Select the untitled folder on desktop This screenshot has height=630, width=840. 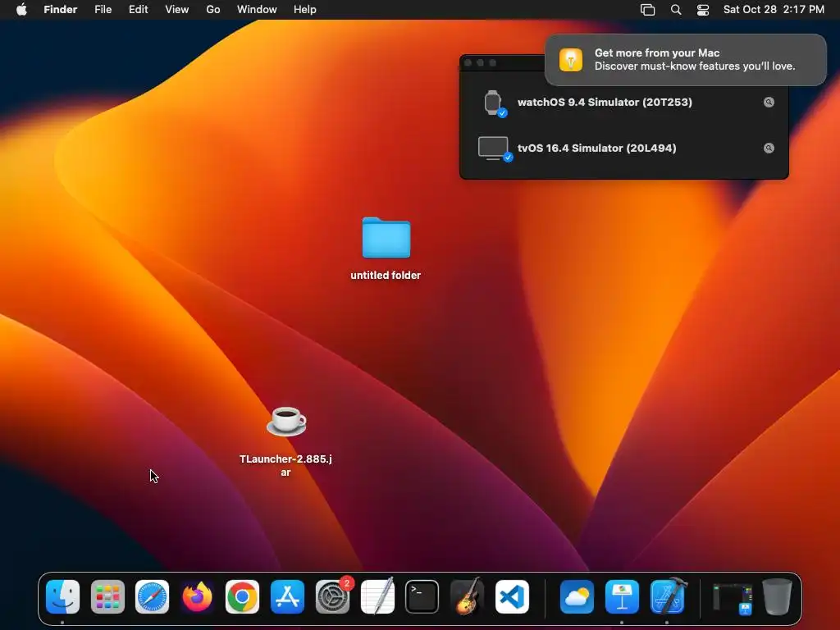pos(386,237)
